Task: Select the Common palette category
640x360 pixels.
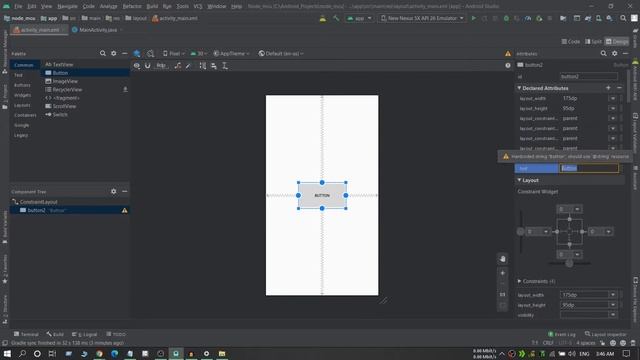Action: (x=24, y=65)
